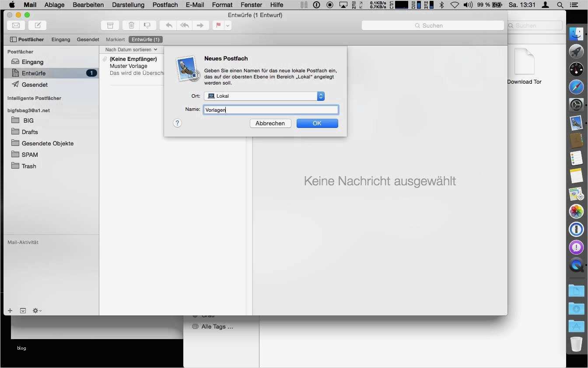Click the Intelligente Postfächer section header
The image size is (588, 368).
pyautogui.click(x=34, y=98)
